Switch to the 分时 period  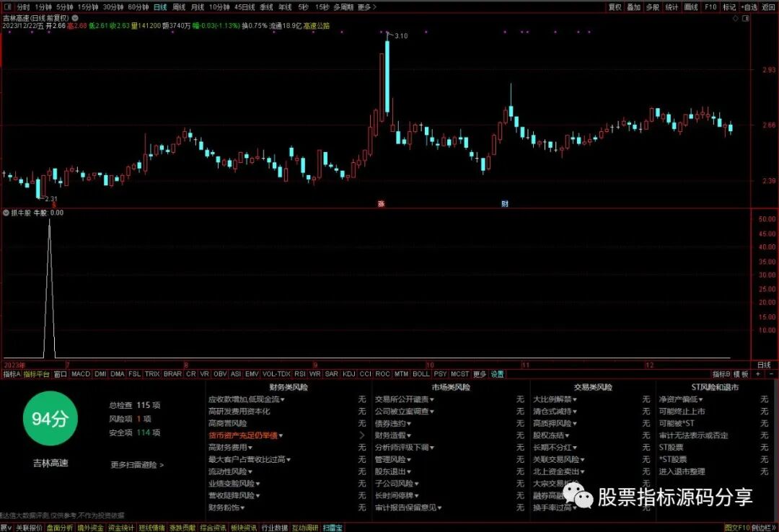(x=23, y=7)
